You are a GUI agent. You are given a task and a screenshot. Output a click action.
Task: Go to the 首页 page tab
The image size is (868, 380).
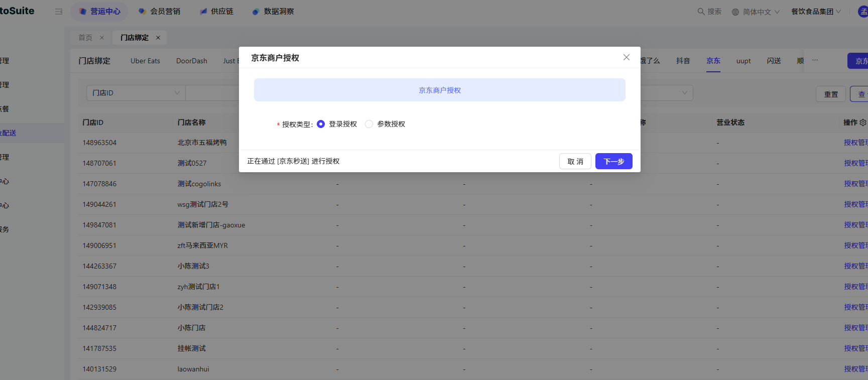(85, 38)
